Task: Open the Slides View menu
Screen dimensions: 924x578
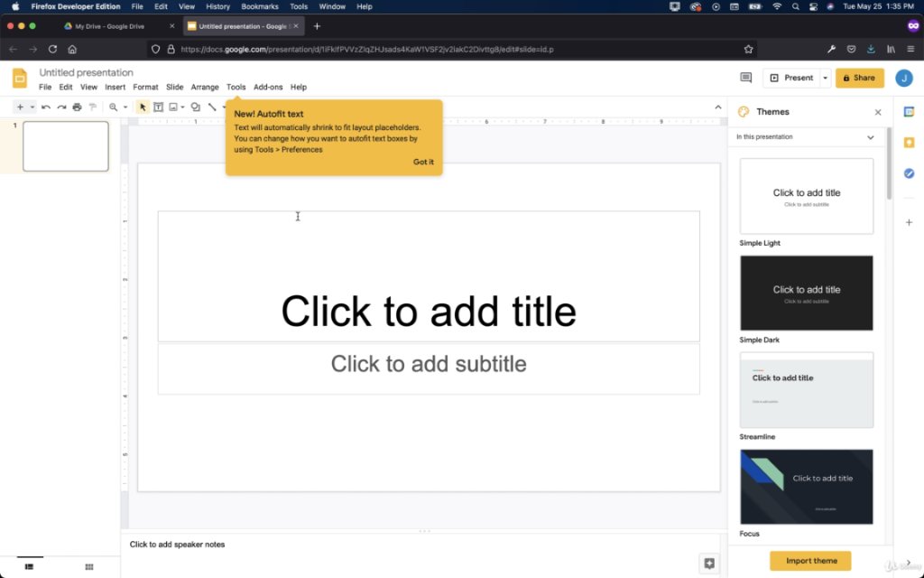Action: coord(89,88)
